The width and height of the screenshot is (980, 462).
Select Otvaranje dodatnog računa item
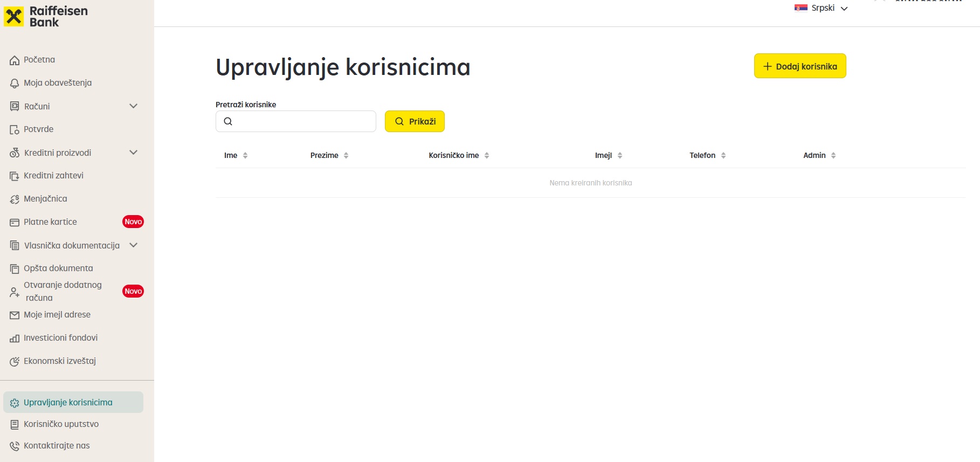63,292
